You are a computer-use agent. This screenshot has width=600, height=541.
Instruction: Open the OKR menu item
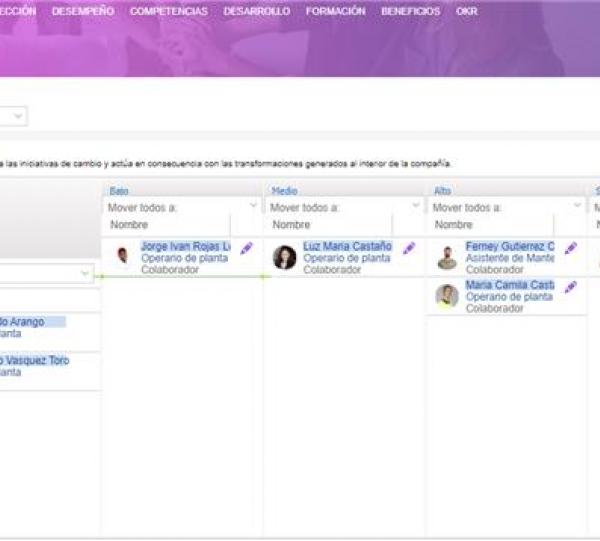pyautogui.click(x=466, y=11)
